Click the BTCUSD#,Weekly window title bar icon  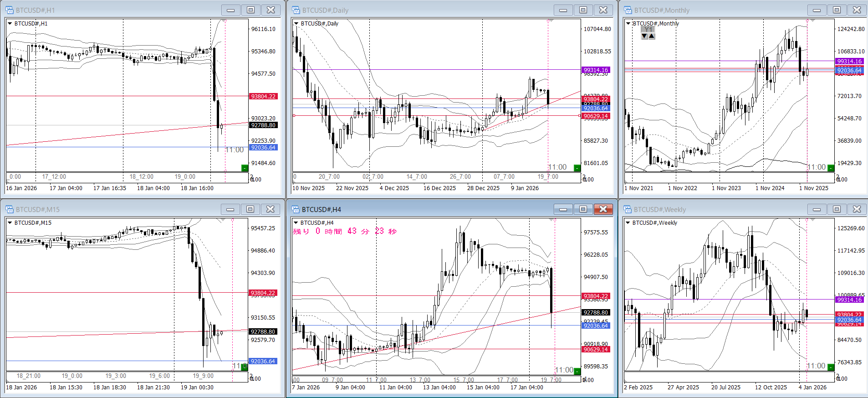628,209
